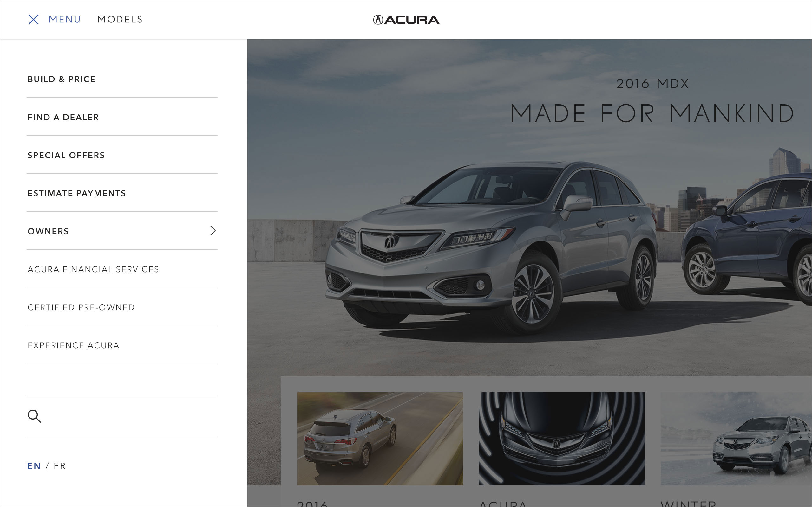Open Experience Acura
The width and height of the screenshot is (812, 507).
pos(74,345)
